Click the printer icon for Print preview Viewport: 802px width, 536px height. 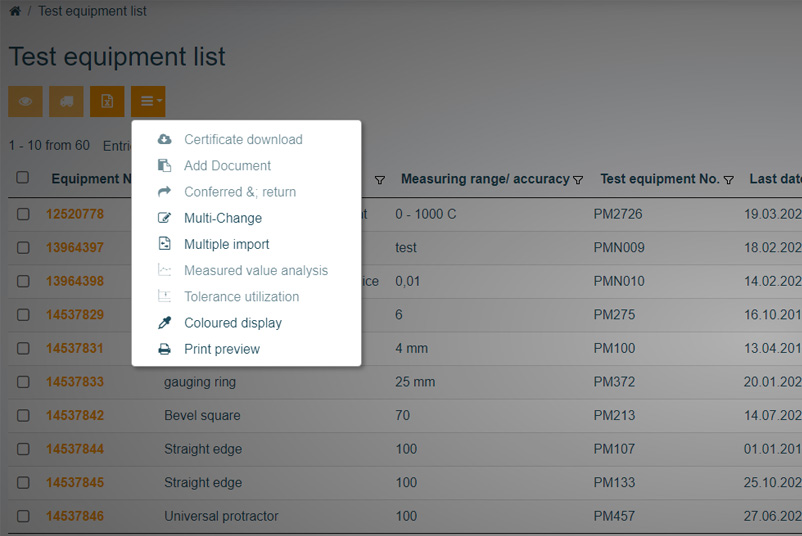coord(165,349)
